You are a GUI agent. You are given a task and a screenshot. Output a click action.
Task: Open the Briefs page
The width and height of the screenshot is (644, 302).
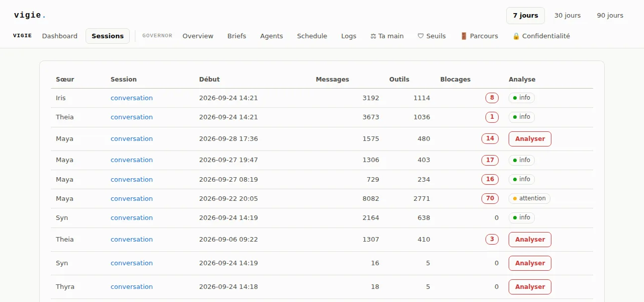236,36
